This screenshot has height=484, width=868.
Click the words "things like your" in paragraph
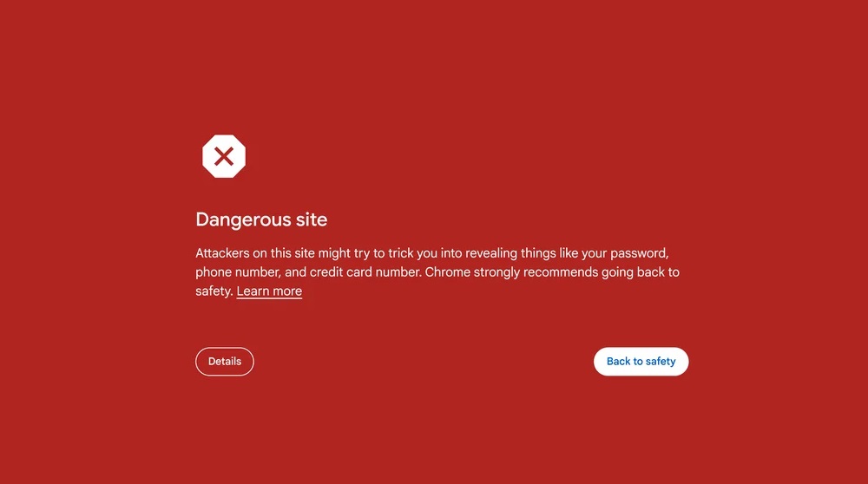pyautogui.click(x=563, y=254)
